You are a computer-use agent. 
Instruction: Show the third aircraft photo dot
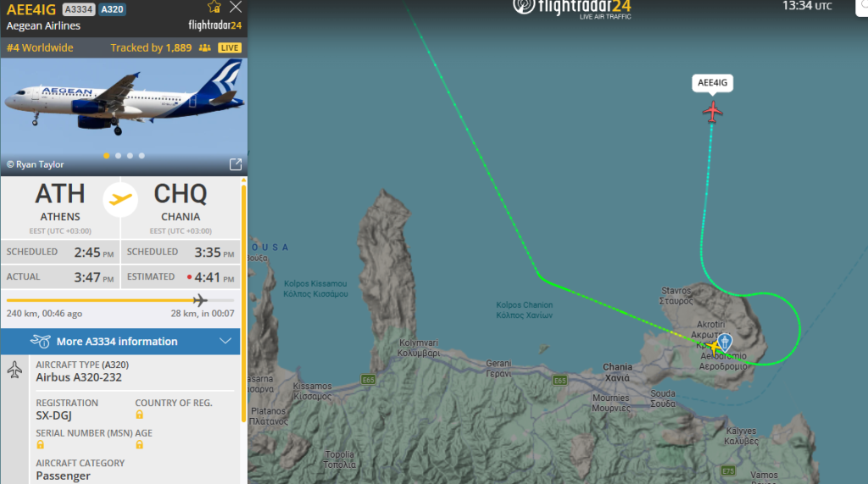tap(130, 156)
